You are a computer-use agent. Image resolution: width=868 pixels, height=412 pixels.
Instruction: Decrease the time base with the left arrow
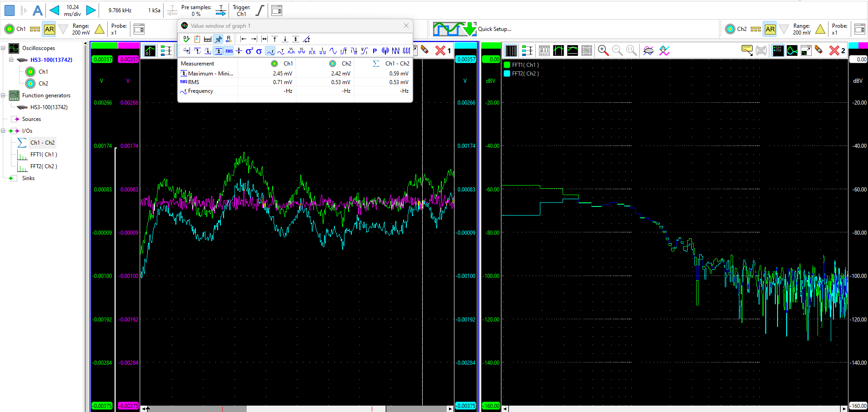[55, 10]
